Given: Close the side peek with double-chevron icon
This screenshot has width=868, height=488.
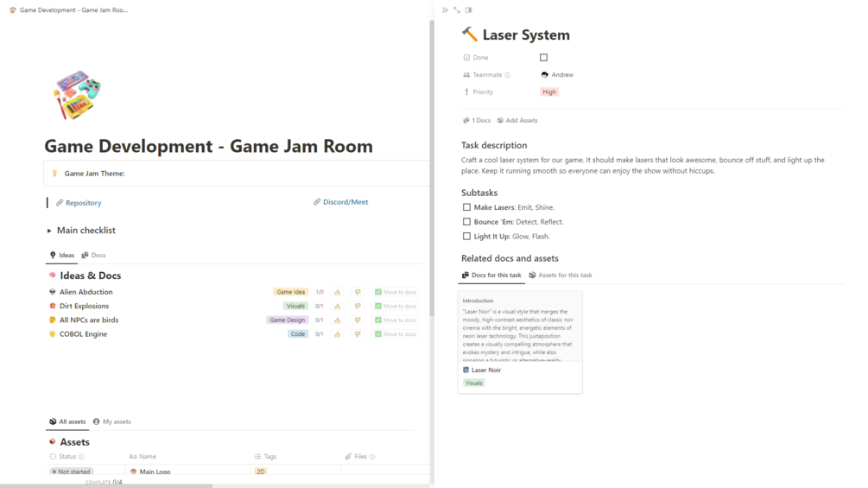Looking at the screenshot, I should coord(445,10).
